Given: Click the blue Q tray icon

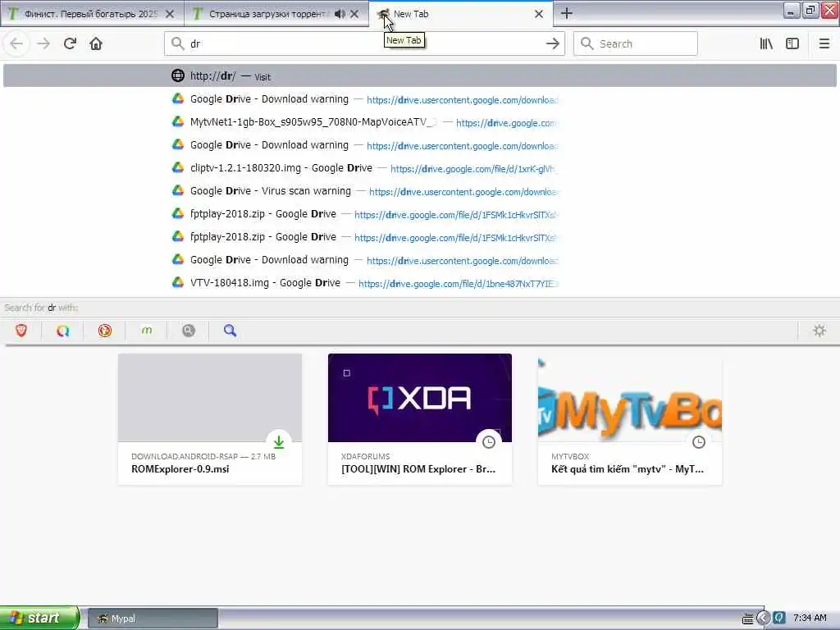Looking at the screenshot, I should 779,618.
